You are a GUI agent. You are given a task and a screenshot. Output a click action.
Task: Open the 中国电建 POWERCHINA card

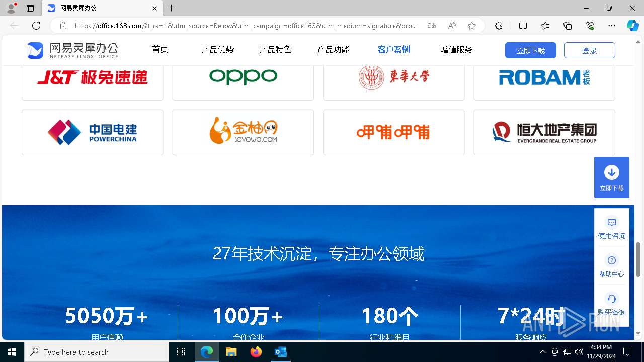[x=93, y=132]
